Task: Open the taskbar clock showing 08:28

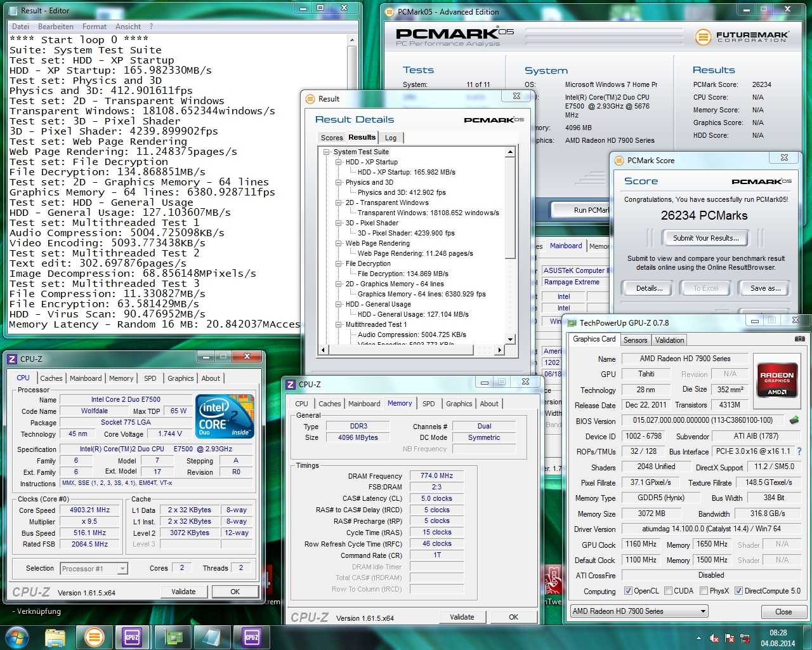Action: [x=778, y=638]
